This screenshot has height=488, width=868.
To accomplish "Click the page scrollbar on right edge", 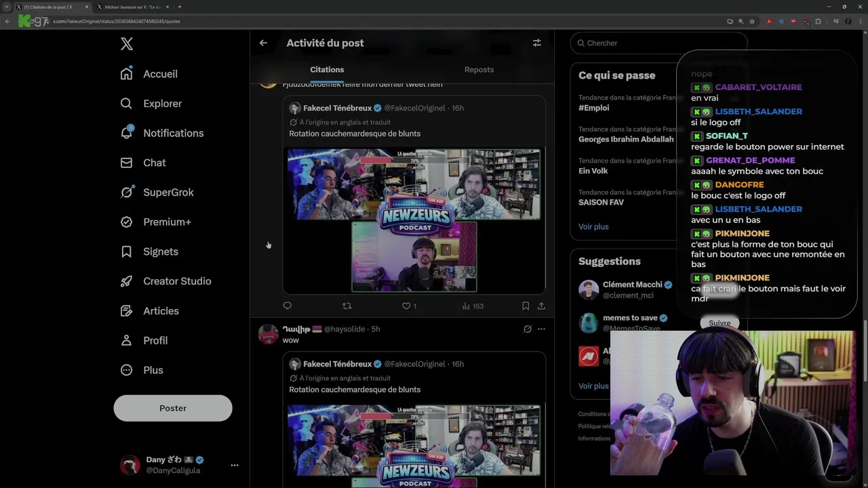I will click(x=865, y=352).
